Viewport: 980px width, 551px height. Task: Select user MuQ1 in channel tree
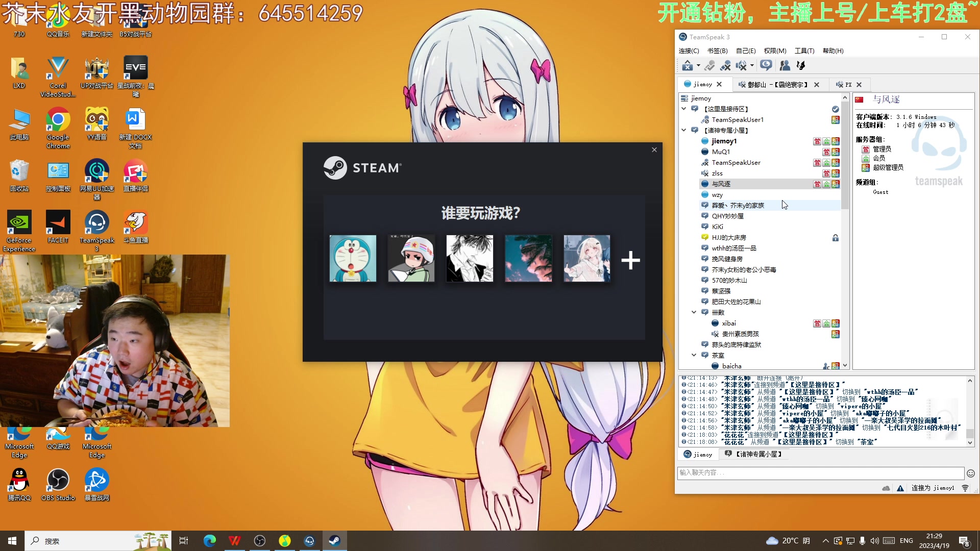tap(721, 152)
